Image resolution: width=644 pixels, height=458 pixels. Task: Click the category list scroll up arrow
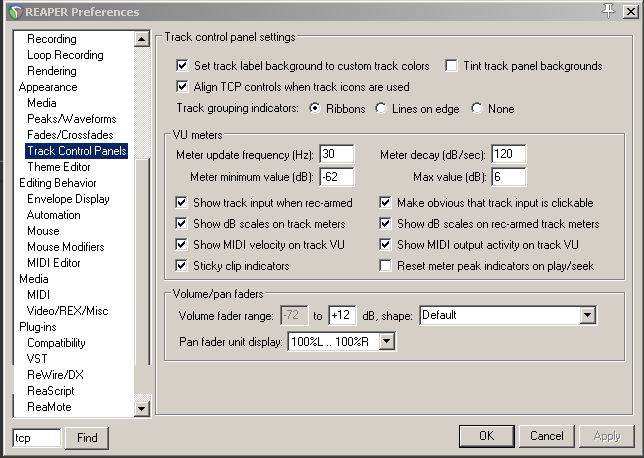(142, 39)
